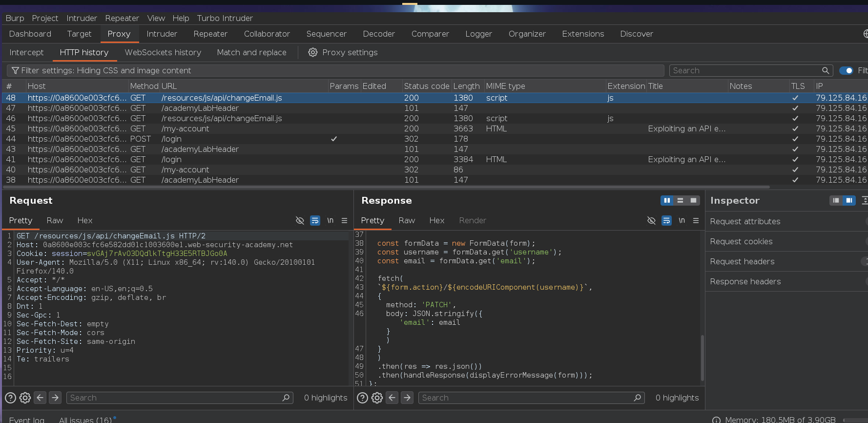Go to previous match in Request search
Image resolution: width=868 pixels, height=423 pixels.
[40, 398]
